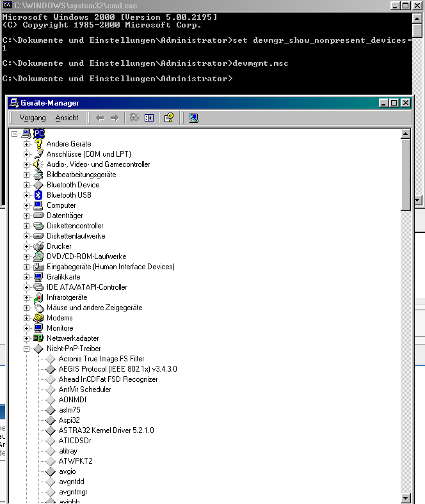This screenshot has height=504, width=425.
Task: Click the Monitore icon
Action: pos(38,328)
